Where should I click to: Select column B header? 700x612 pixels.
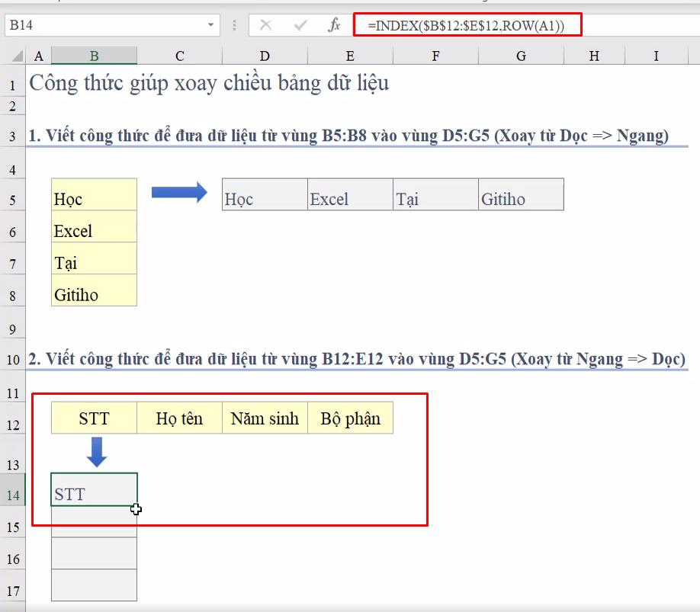tap(93, 55)
